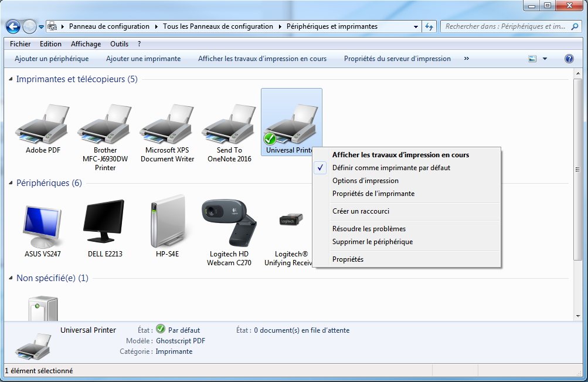Select the Send To OneNote 2016 printer

coord(229,124)
